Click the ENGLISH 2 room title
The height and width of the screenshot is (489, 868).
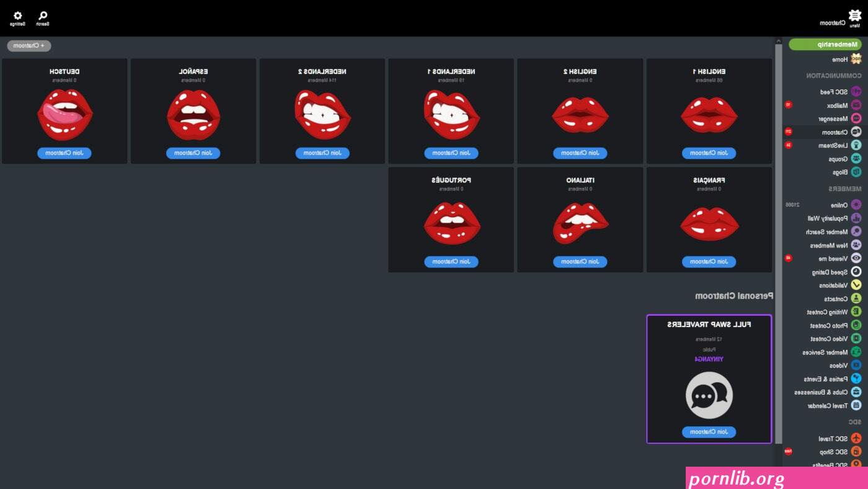[580, 71]
